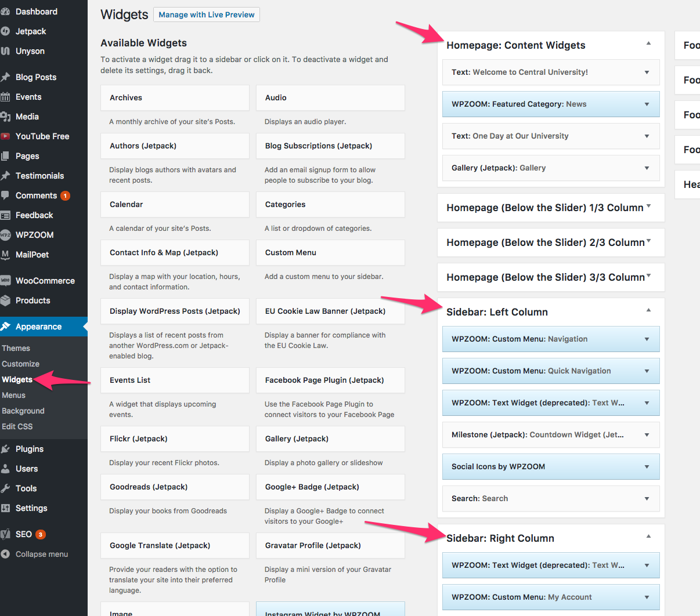Click the Manage with Live Preview button
This screenshot has width=700, height=616.
[207, 15]
